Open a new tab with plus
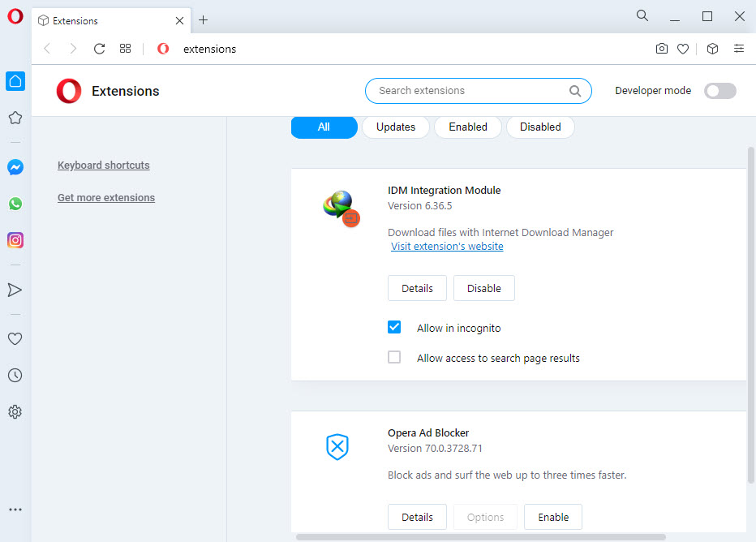756x542 pixels. pos(204,20)
